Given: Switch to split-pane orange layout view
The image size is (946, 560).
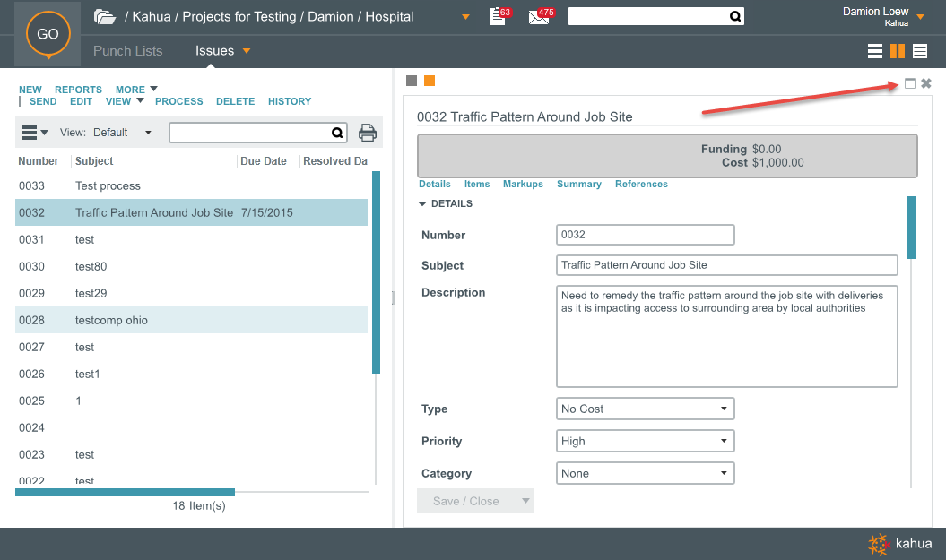Looking at the screenshot, I should (x=897, y=51).
